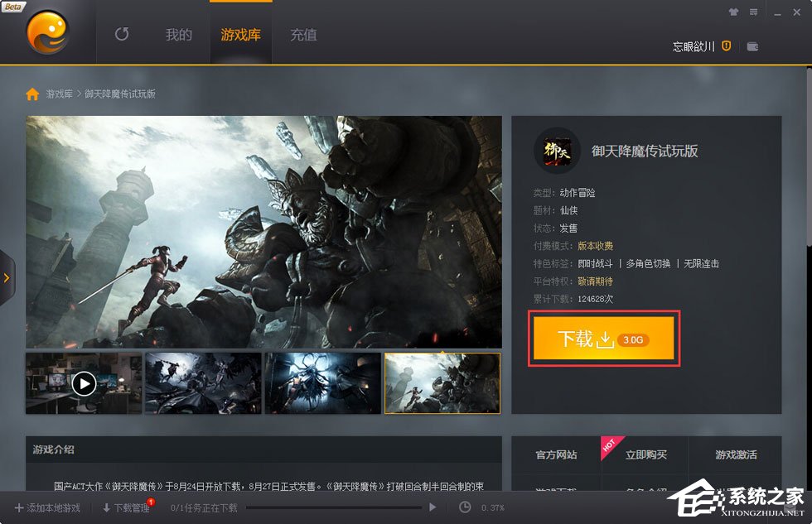Click the shield badge beside 忘眼欲川
The width and height of the screenshot is (812, 524).
725,46
